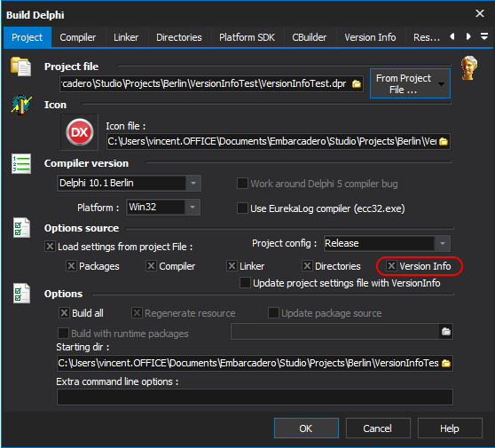Uncheck the Compiler options source checkbox
Viewport: 495px width, 448px height.
tap(151, 266)
